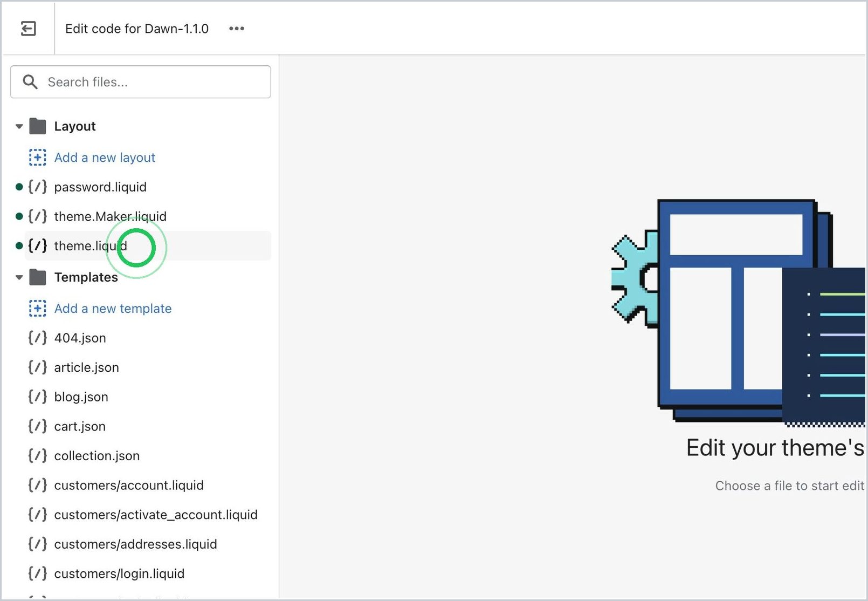
Task: Open the three-dot more actions menu
Action: pyautogui.click(x=237, y=29)
